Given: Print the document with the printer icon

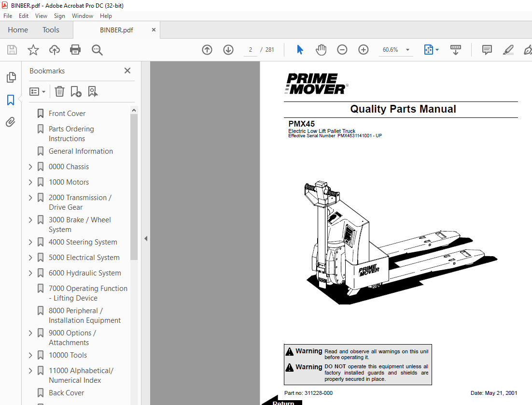Looking at the screenshot, I should pyautogui.click(x=75, y=50).
